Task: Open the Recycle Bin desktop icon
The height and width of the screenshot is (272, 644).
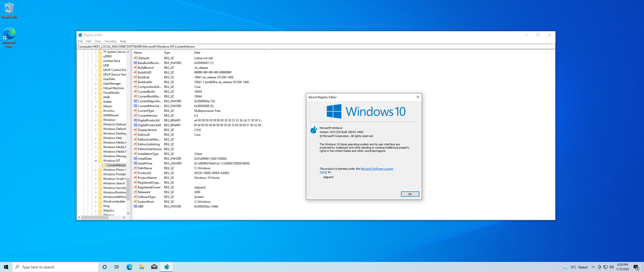Action: coord(9,10)
